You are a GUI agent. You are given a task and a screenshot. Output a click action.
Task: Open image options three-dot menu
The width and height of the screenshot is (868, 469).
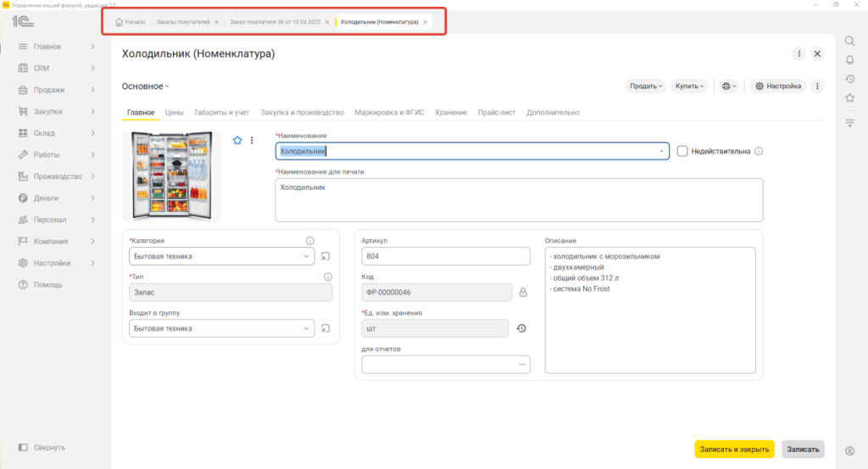(x=252, y=140)
